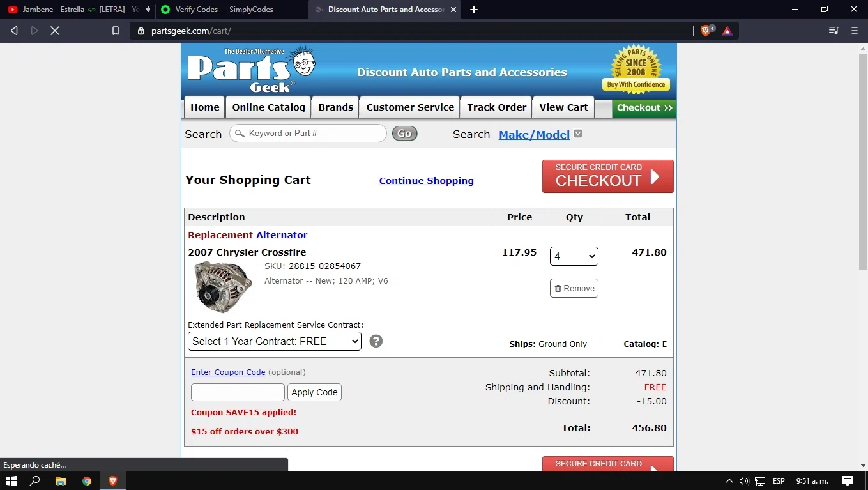The height and width of the screenshot is (490, 868).
Task: Click the coupon code input field
Action: (x=238, y=392)
